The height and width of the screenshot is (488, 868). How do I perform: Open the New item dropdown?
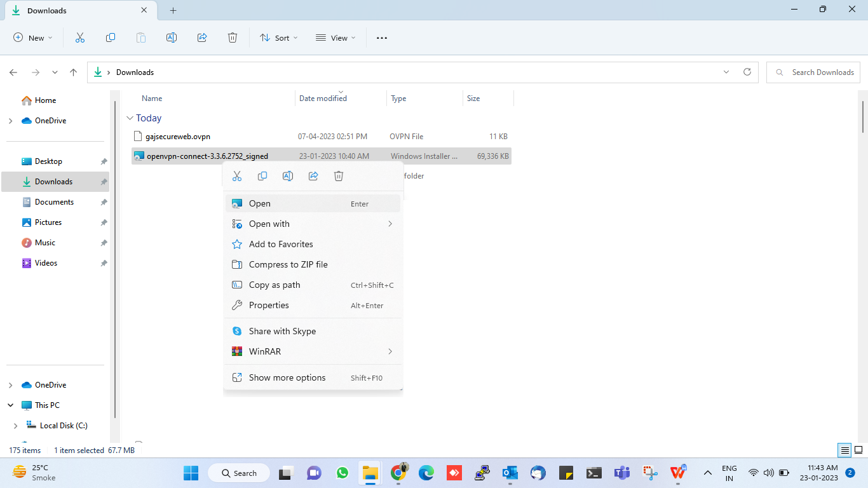(x=33, y=38)
